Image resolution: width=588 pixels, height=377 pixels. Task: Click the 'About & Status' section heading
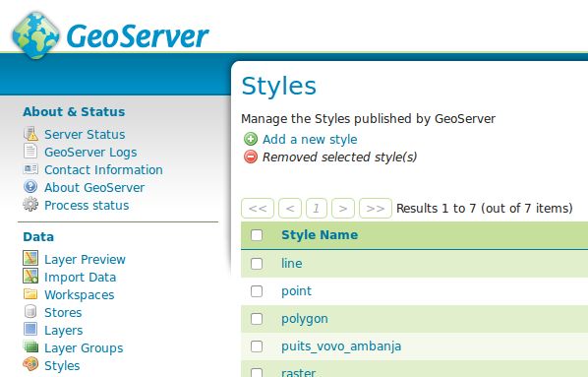coord(74,112)
